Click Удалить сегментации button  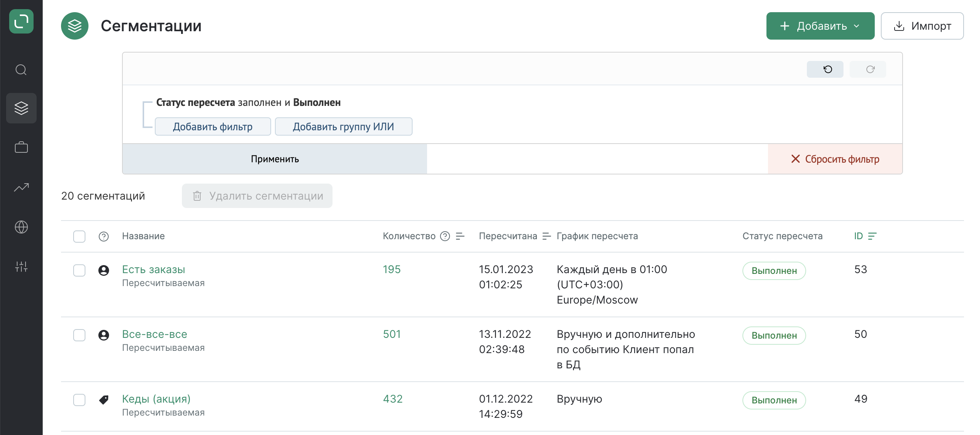[257, 196]
